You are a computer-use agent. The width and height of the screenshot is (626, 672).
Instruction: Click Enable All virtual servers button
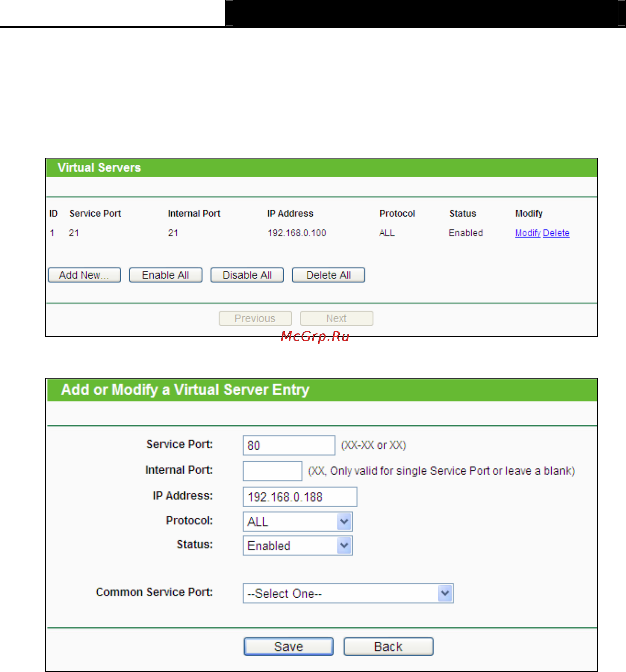[166, 275]
